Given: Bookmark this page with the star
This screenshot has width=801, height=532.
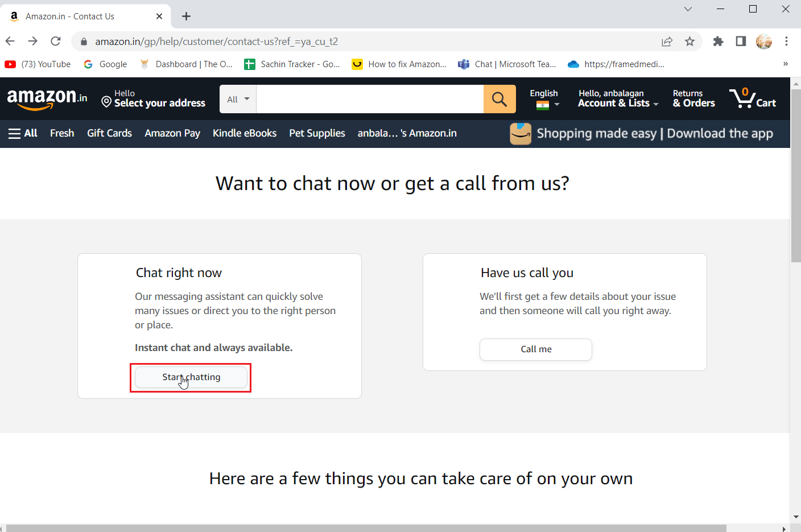Looking at the screenshot, I should [689, 42].
